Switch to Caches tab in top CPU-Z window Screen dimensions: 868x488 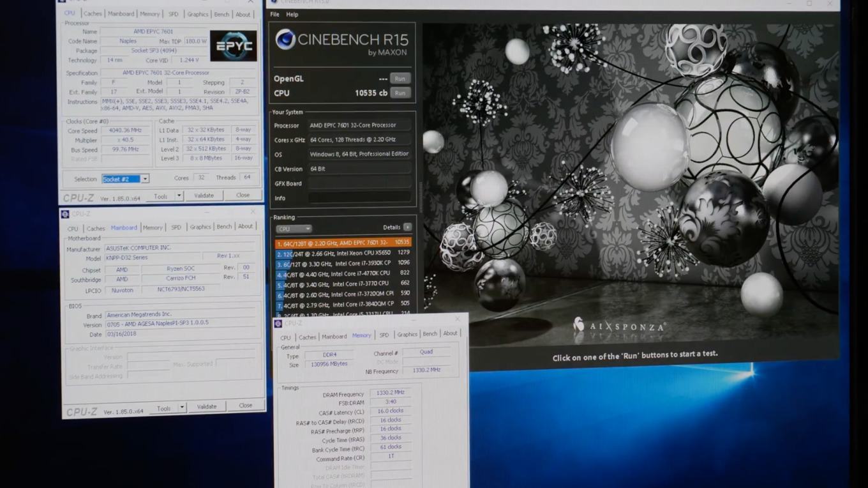(x=93, y=13)
